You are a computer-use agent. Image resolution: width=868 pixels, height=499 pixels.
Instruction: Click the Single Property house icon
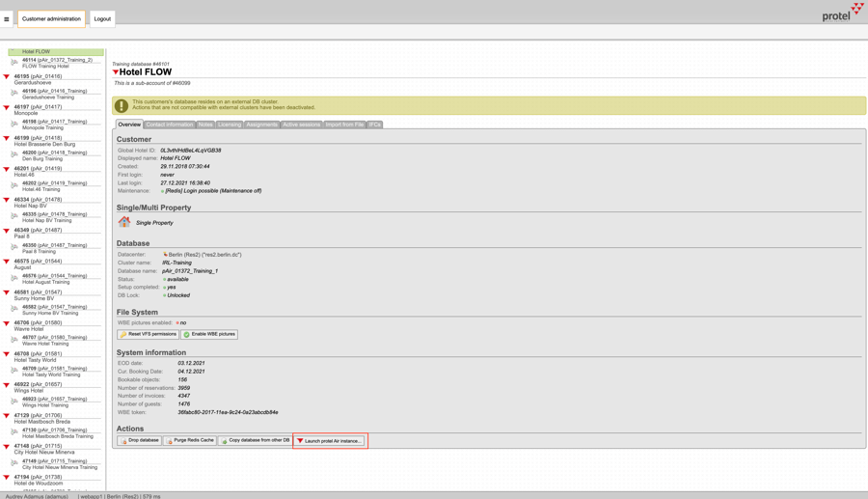point(124,222)
